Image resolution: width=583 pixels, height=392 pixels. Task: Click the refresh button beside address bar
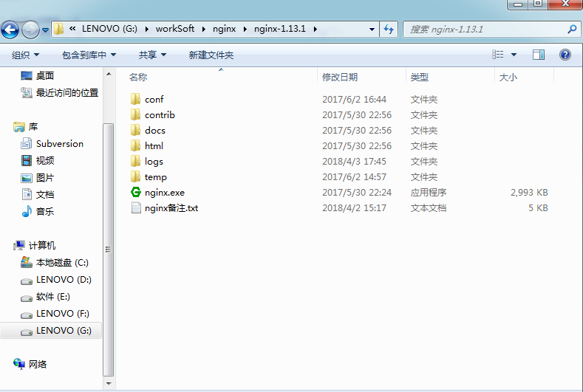pos(389,29)
